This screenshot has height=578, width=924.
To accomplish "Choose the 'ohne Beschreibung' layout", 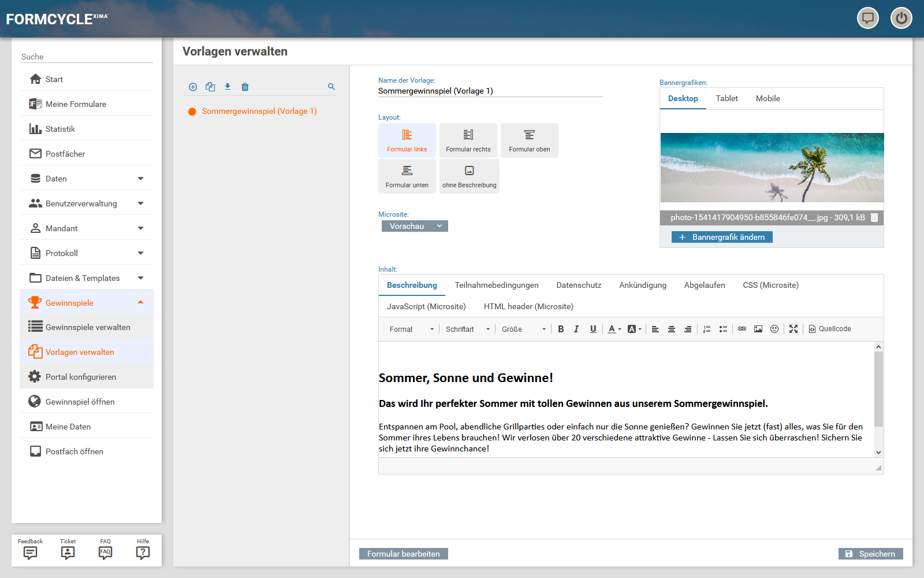I will [469, 176].
